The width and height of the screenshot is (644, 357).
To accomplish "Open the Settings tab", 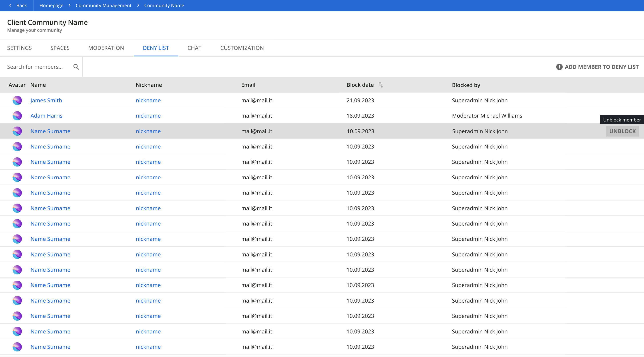I will coord(20,48).
